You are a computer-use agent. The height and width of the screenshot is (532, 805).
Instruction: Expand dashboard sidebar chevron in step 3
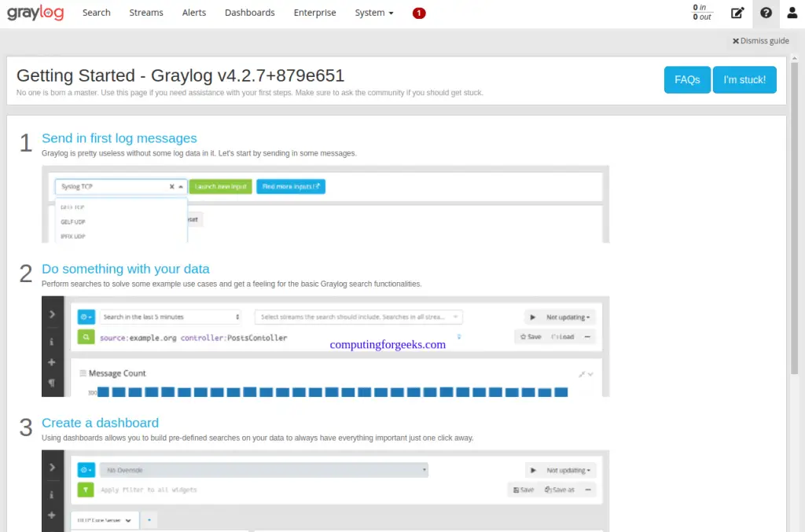pos(52,468)
